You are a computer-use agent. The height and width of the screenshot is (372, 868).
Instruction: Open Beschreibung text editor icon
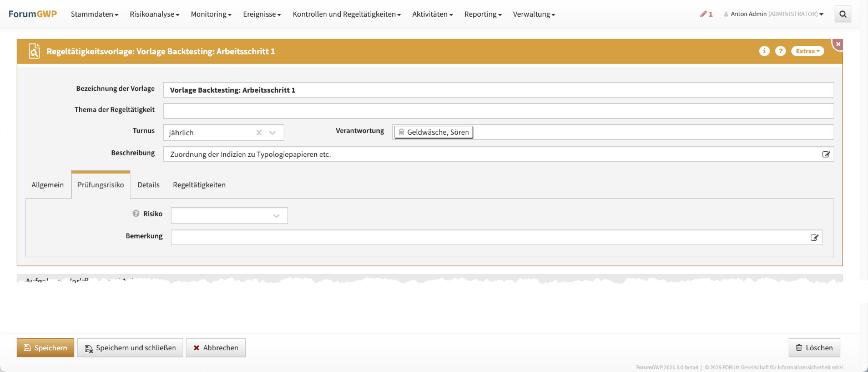tap(826, 154)
